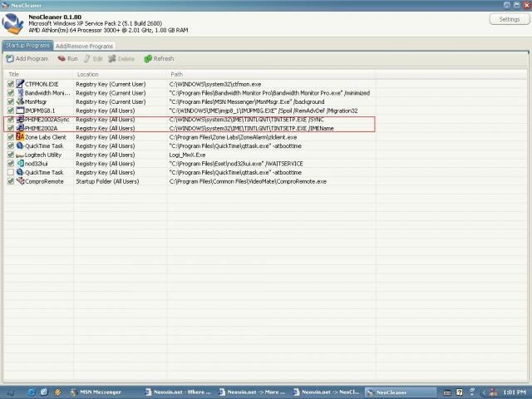Image resolution: width=532 pixels, height=399 pixels.
Task: Click 'Startup Folder (All Users)' location text
Action: click(x=107, y=181)
